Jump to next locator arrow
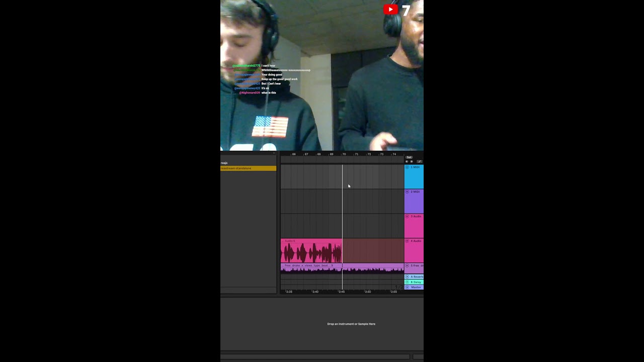Image resolution: width=644 pixels, height=362 pixels. coord(412,161)
